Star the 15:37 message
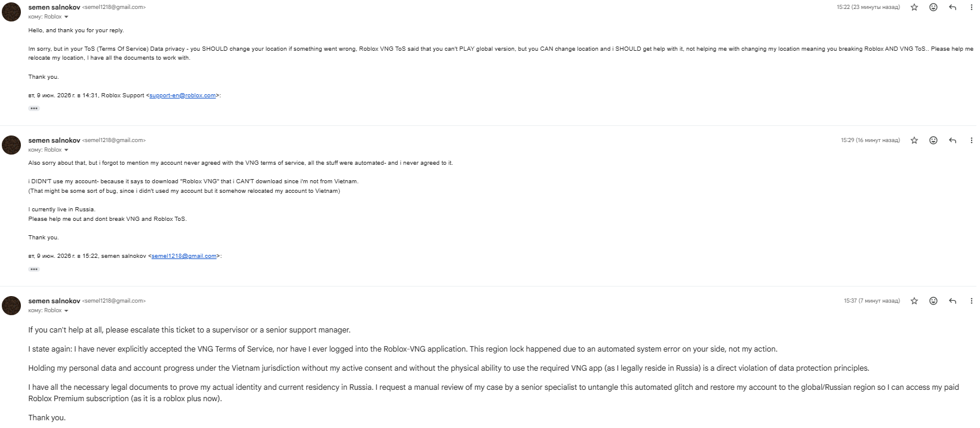Image resolution: width=980 pixels, height=428 pixels. [x=914, y=301]
